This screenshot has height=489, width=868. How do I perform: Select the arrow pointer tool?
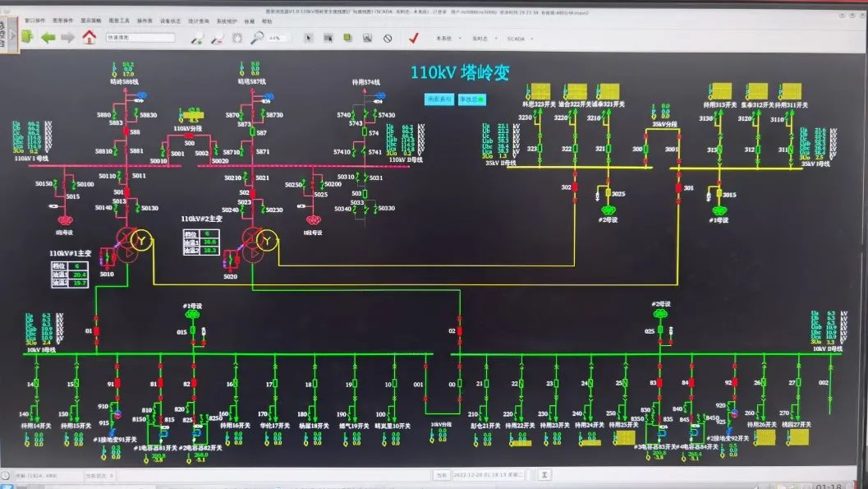coord(309,38)
